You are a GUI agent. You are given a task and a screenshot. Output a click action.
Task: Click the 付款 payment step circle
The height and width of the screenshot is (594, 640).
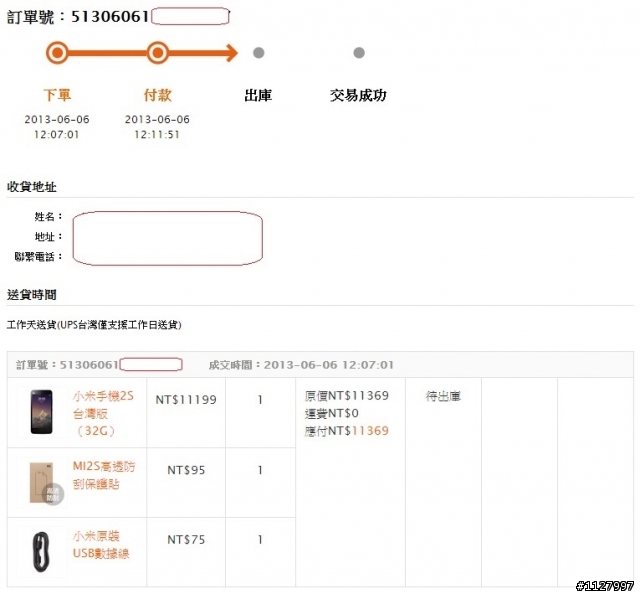(x=158, y=53)
